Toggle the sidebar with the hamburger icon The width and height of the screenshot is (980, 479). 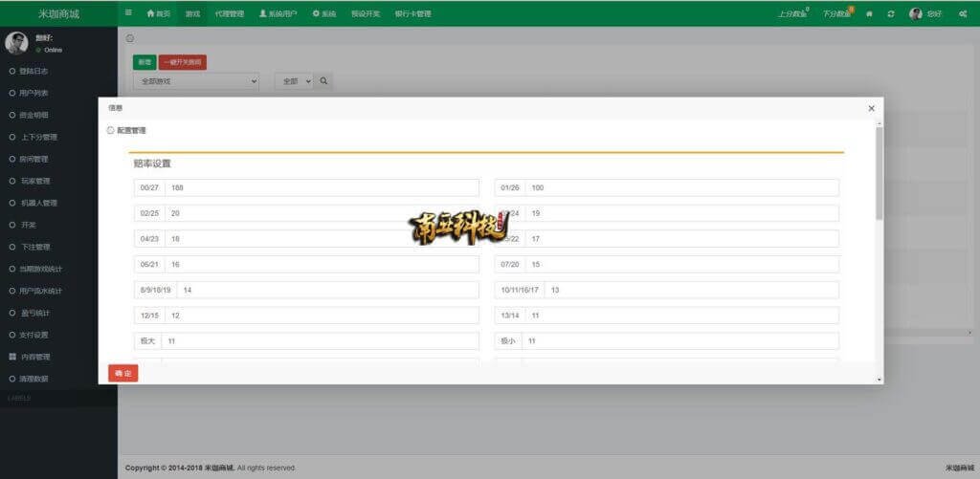[x=129, y=13]
